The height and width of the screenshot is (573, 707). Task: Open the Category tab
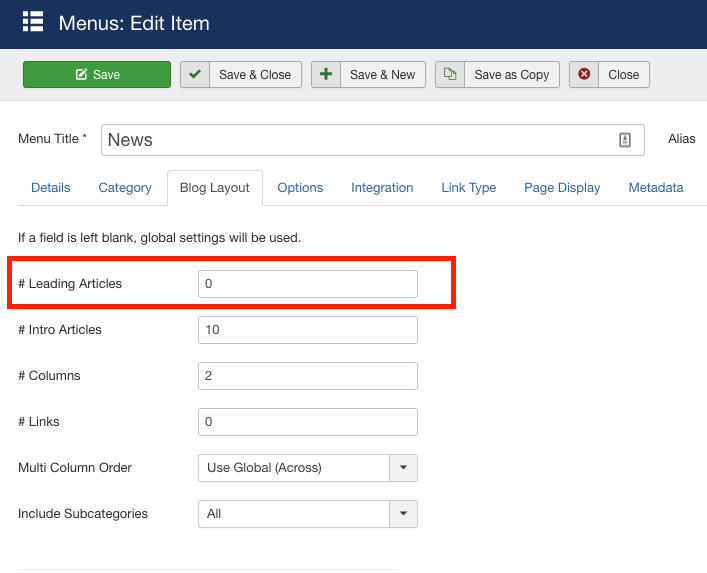[125, 188]
